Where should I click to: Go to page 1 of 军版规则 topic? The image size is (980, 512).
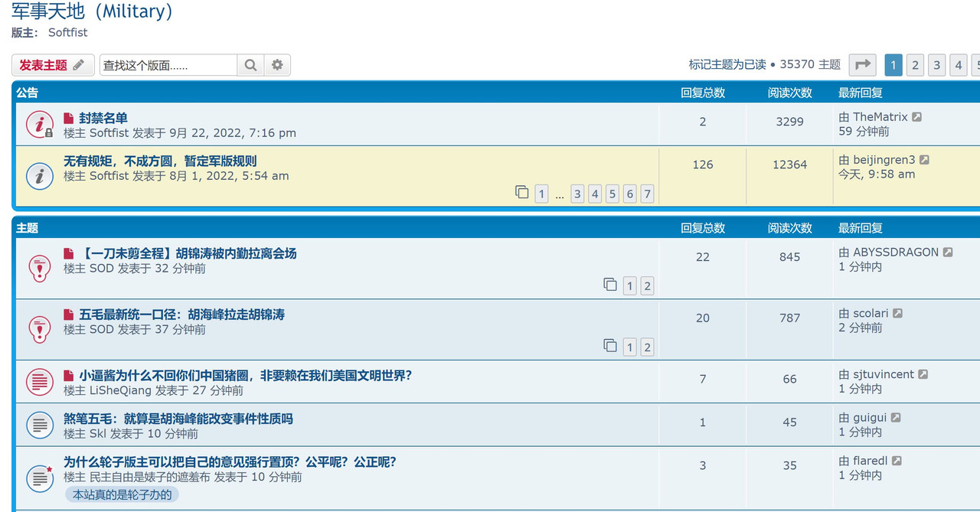click(x=541, y=194)
